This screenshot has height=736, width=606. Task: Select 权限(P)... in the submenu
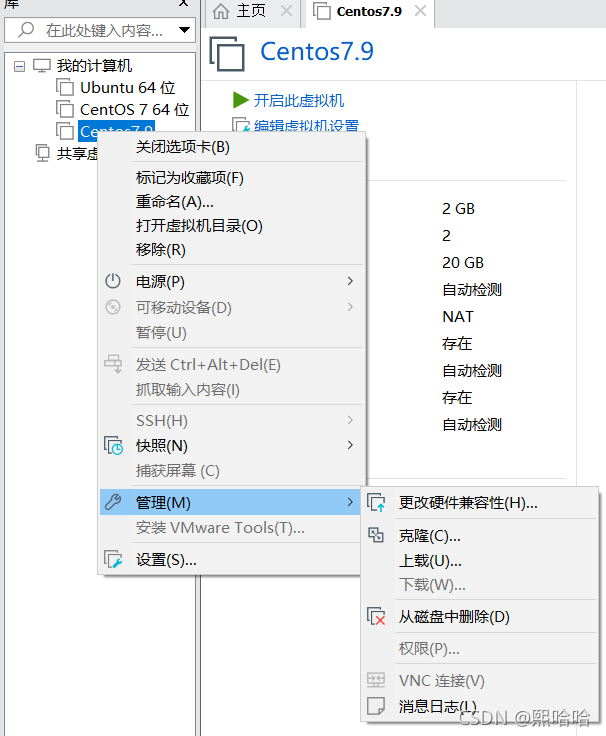pyautogui.click(x=429, y=649)
